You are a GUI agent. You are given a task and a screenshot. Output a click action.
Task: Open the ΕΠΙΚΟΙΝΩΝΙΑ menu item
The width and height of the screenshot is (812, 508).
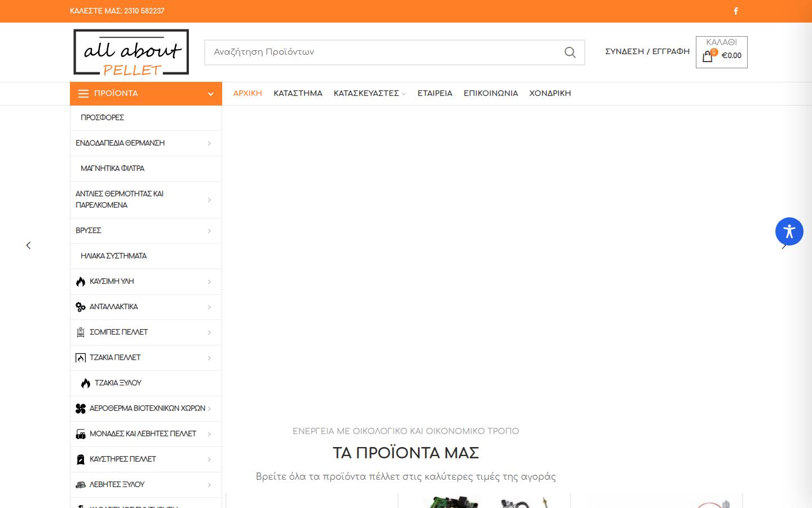491,94
